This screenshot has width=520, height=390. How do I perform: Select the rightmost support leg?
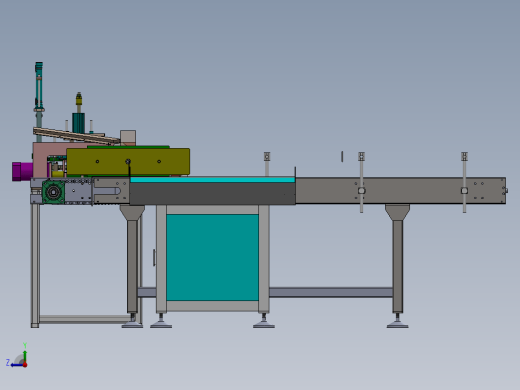[398, 266]
